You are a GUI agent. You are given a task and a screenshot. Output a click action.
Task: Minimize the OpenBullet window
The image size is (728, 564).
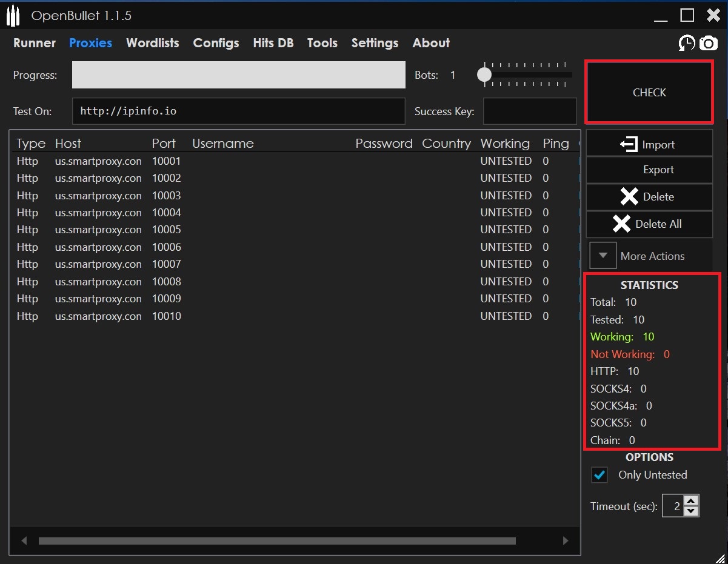tap(661, 21)
